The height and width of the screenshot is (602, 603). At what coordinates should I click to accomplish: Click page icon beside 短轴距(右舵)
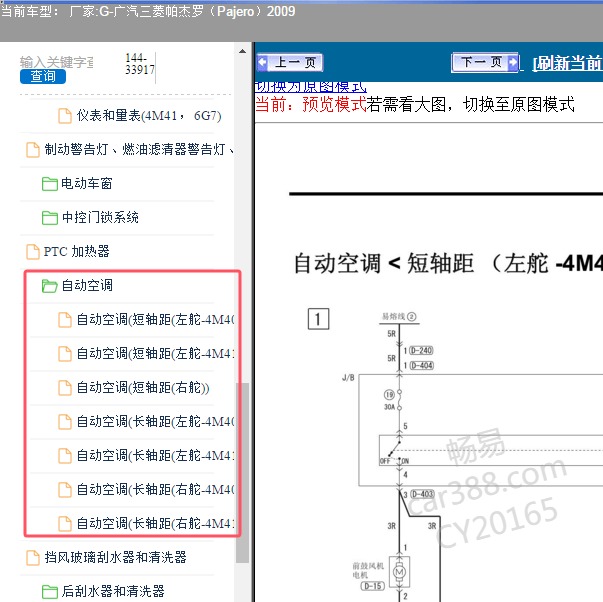pyautogui.click(x=65, y=388)
